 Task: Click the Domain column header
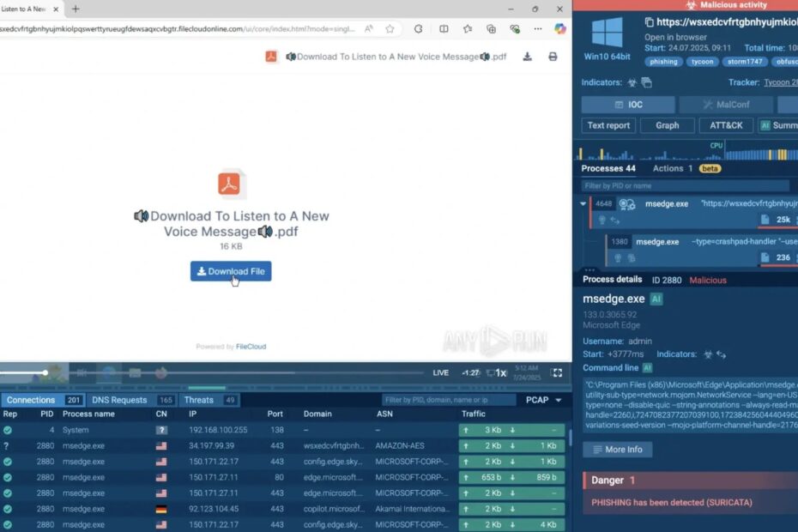click(317, 414)
